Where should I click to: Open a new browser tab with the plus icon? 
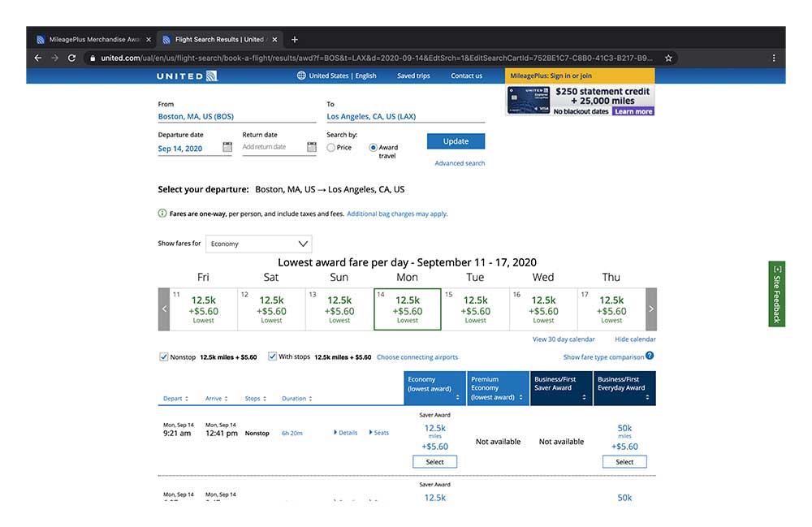(x=295, y=38)
